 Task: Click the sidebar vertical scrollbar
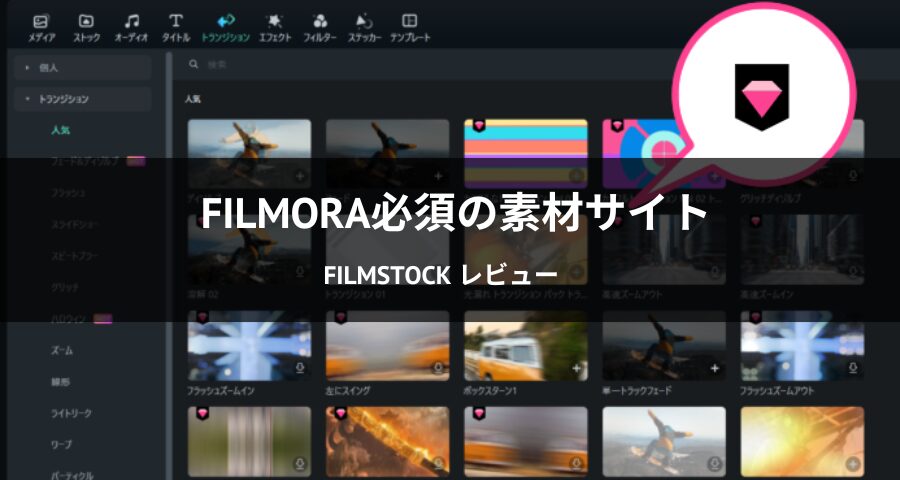[x=169, y=266]
